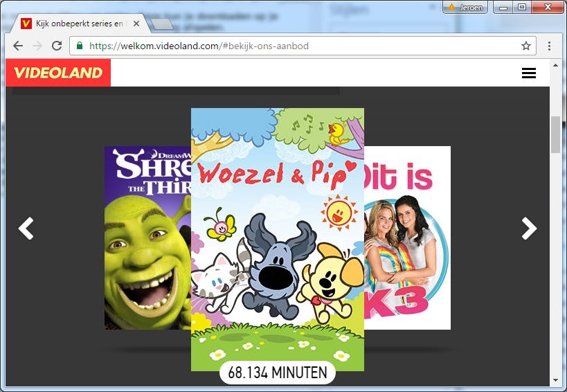Select the Kijk onbeperkt series tab
The height and width of the screenshot is (392, 567).
coord(80,24)
